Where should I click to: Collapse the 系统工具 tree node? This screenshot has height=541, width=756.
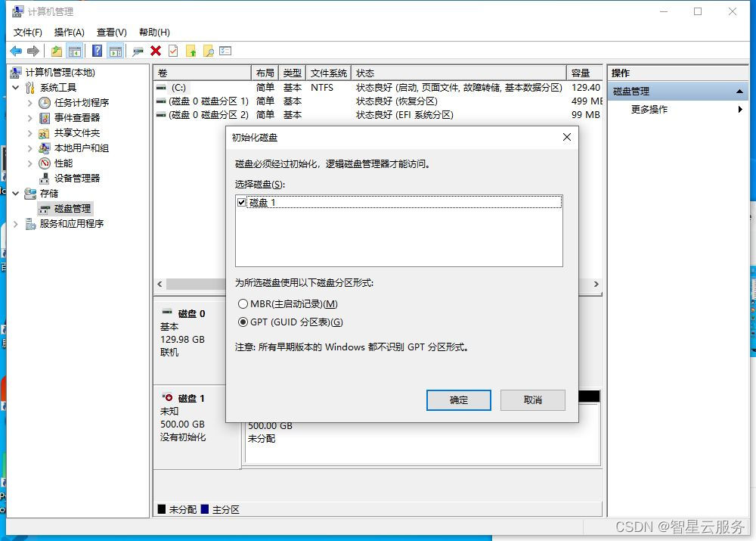pyautogui.click(x=16, y=87)
